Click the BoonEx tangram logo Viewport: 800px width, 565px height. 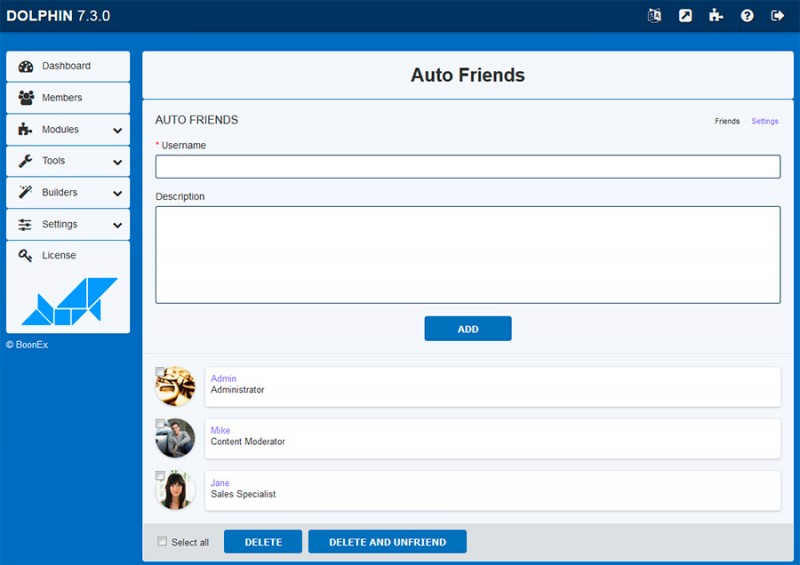pos(69,301)
